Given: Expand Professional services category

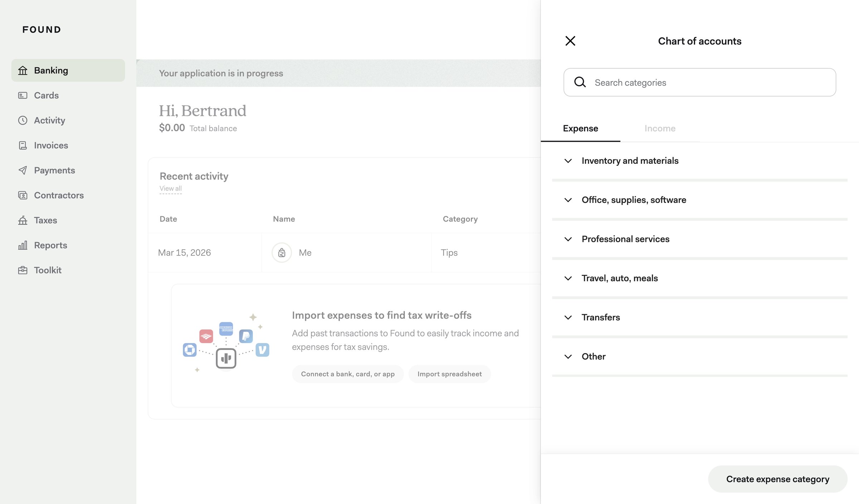Looking at the screenshot, I should [x=700, y=239].
